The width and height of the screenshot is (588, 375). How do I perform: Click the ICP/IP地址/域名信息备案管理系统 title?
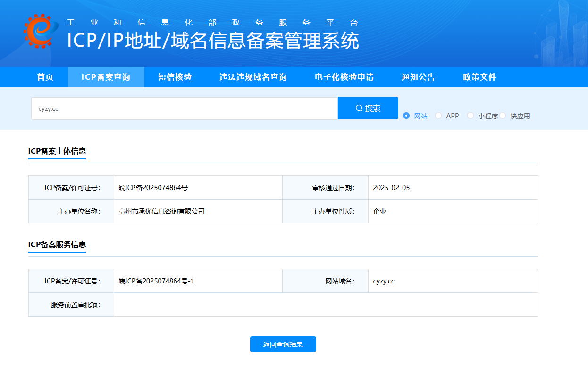click(213, 41)
